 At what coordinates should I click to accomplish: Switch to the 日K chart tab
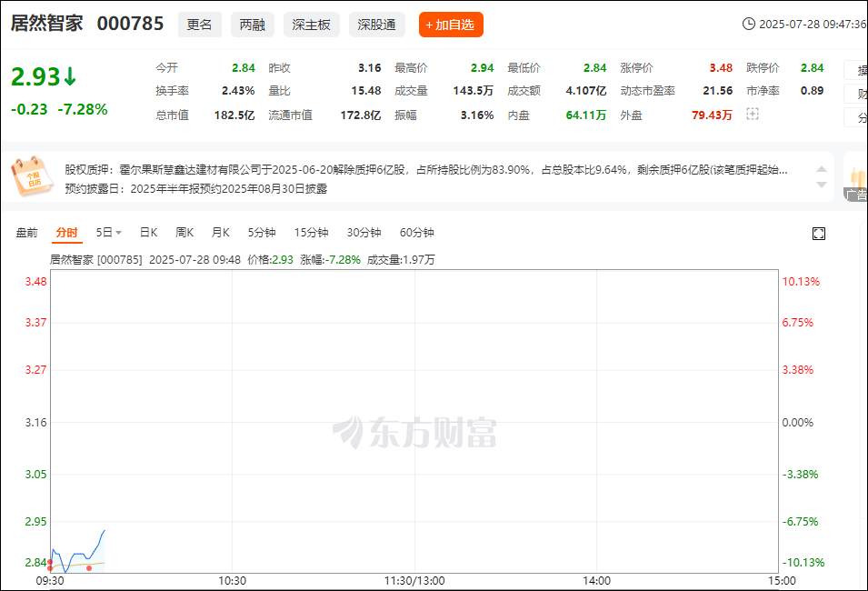pyautogui.click(x=148, y=233)
